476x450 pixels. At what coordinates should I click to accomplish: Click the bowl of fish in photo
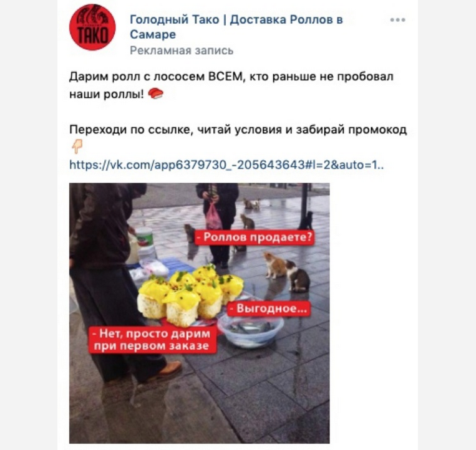point(251,330)
